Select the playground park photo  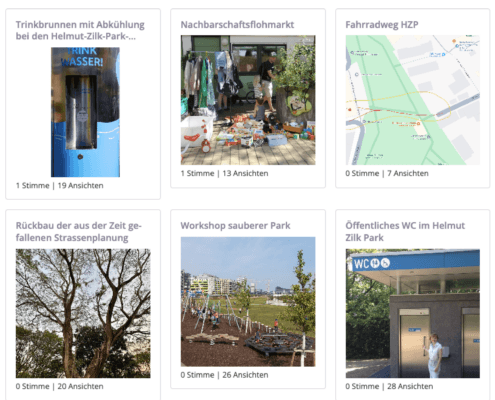coord(248,302)
